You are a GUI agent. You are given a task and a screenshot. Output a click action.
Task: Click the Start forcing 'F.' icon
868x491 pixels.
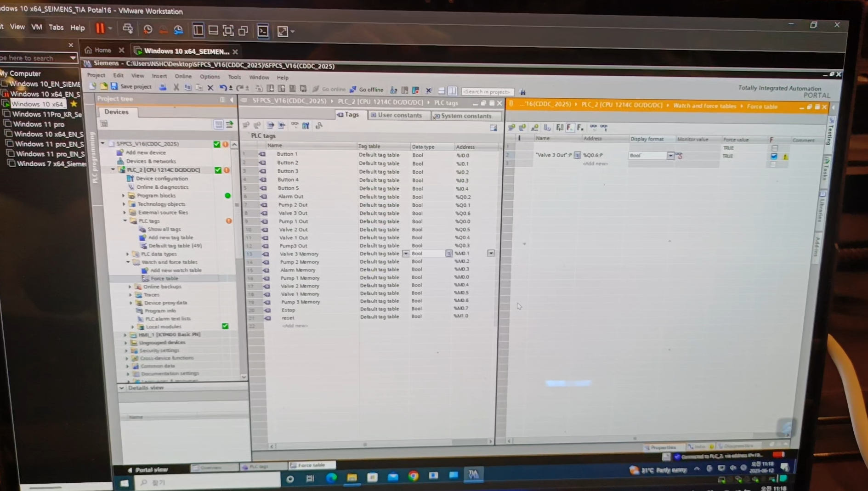(570, 128)
